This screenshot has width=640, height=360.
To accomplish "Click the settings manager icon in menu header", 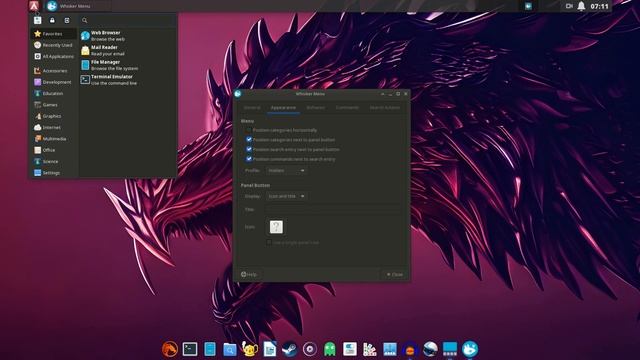I will (38, 20).
